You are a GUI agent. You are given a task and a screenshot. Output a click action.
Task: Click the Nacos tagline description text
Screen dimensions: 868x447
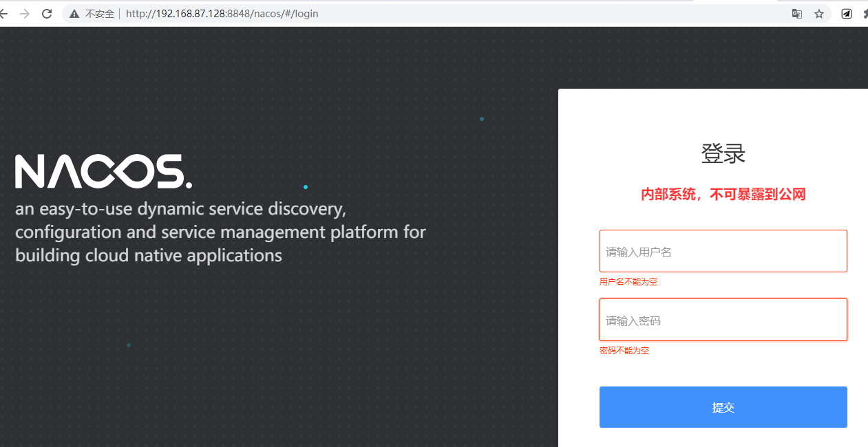220,232
